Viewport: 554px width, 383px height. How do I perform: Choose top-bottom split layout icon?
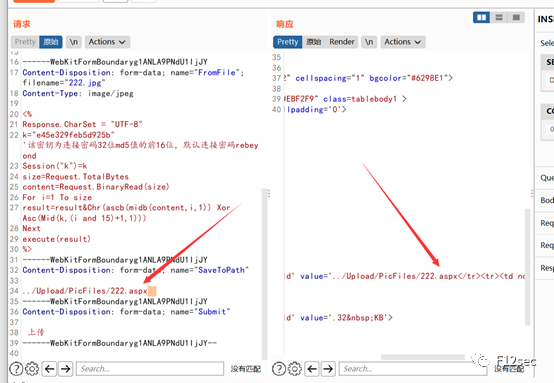[x=499, y=17]
